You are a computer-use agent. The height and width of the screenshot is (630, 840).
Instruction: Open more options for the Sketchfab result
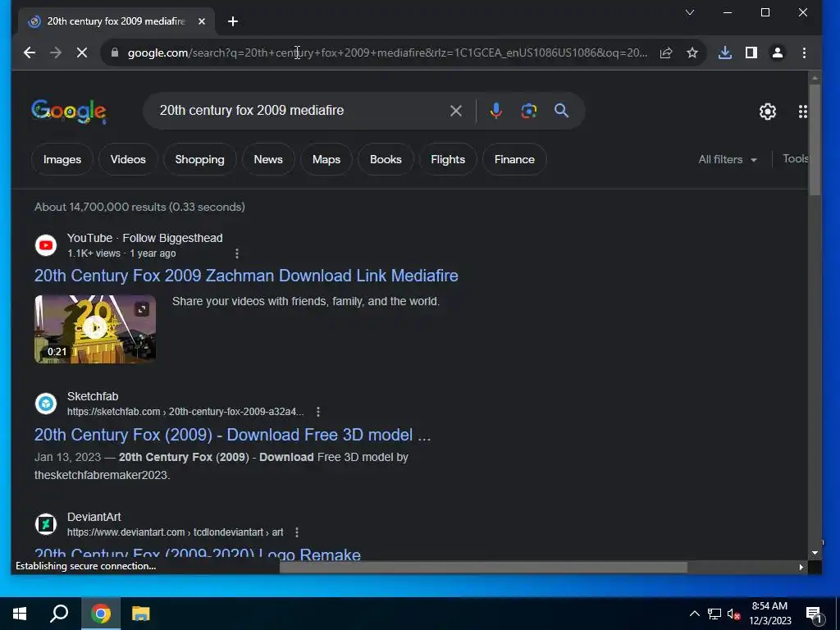pyautogui.click(x=318, y=412)
